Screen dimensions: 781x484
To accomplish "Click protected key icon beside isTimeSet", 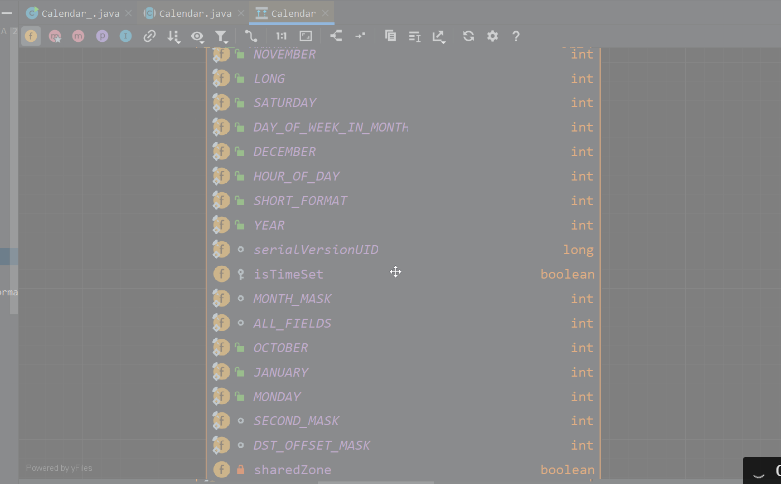I will pyautogui.click(x=241, y=274).
